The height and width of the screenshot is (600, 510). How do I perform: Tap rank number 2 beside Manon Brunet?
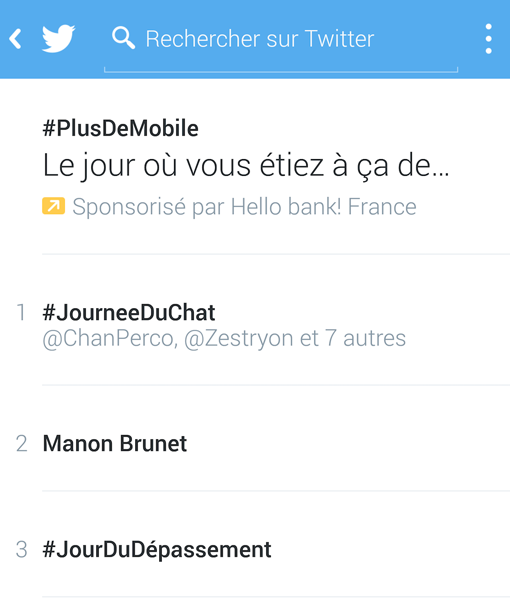(x=21, y=444)
